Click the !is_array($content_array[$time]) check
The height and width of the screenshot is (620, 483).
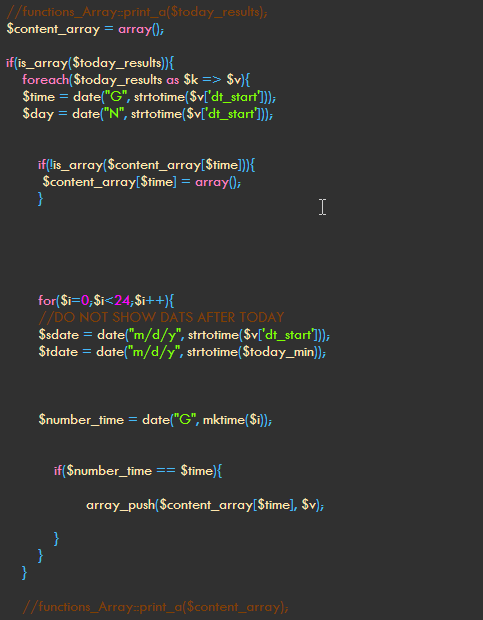point(146,165)
